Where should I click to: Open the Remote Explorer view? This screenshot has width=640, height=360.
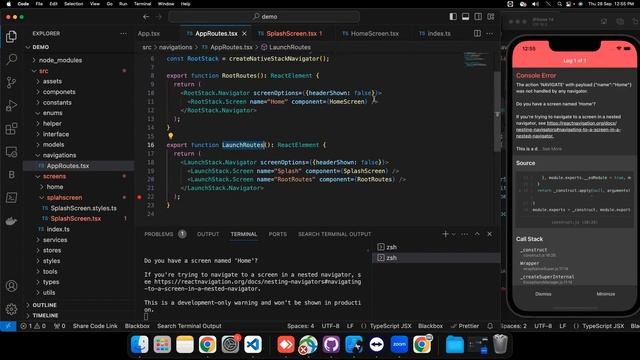[x=11, y=152]
